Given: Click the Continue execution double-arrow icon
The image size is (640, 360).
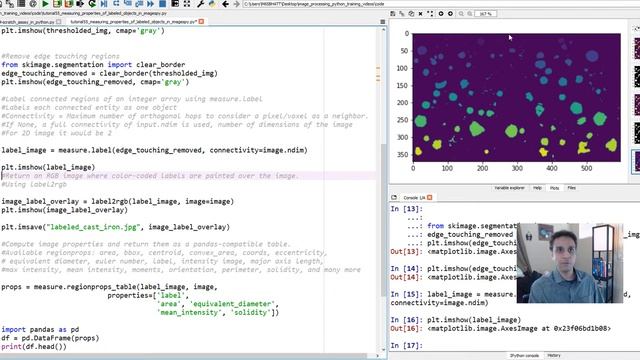Looking at the screenshot, I should pos(151,4).
